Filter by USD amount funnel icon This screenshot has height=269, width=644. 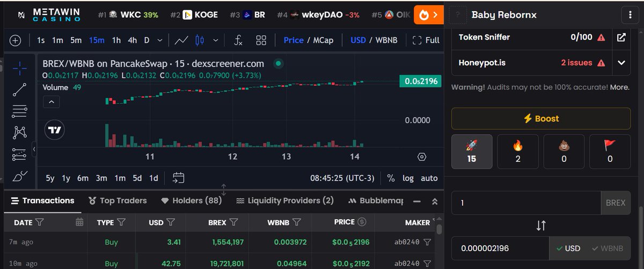(171, 222)
